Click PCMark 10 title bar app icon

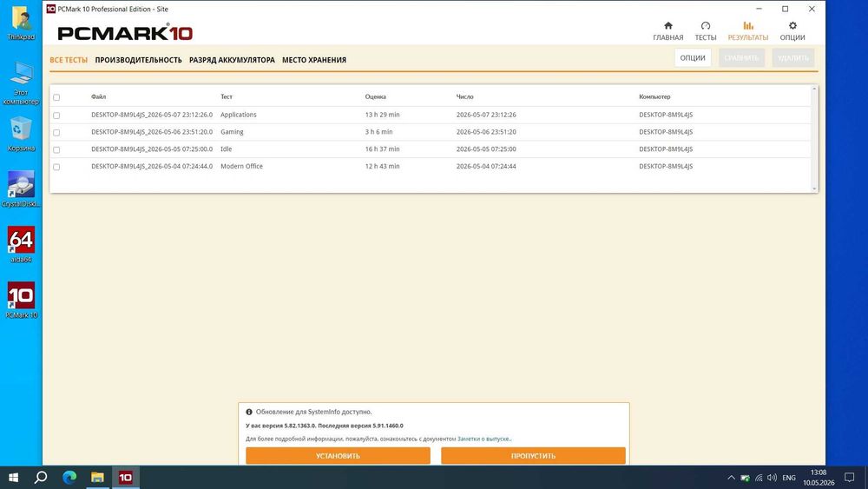coord(51,9)
